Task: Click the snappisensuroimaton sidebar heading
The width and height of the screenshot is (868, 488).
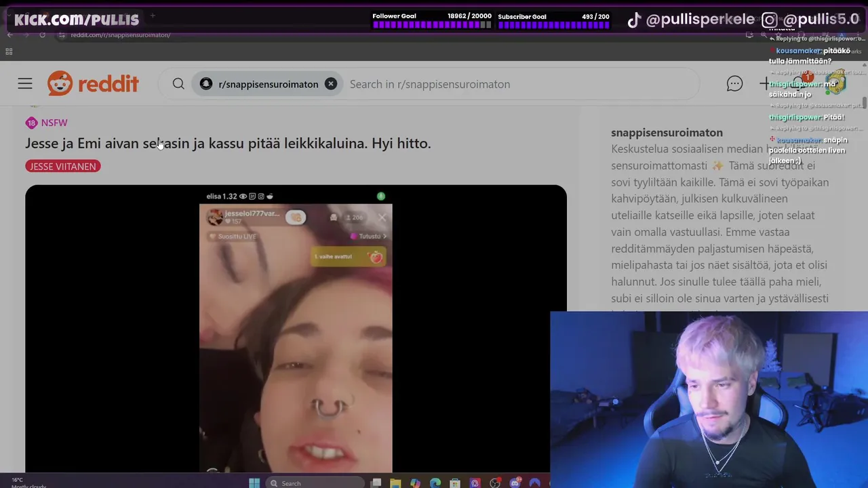Action: coord(667,133)
